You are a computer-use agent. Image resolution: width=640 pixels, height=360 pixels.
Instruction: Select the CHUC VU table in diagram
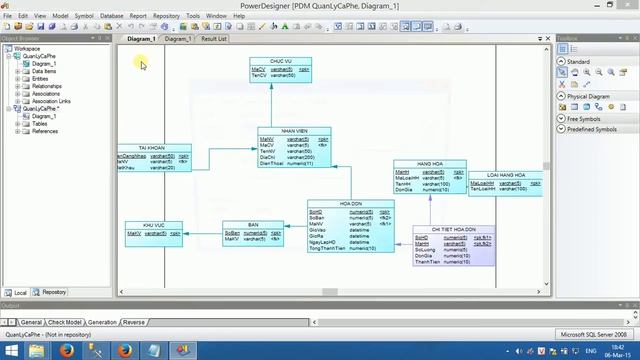[281, 70]
